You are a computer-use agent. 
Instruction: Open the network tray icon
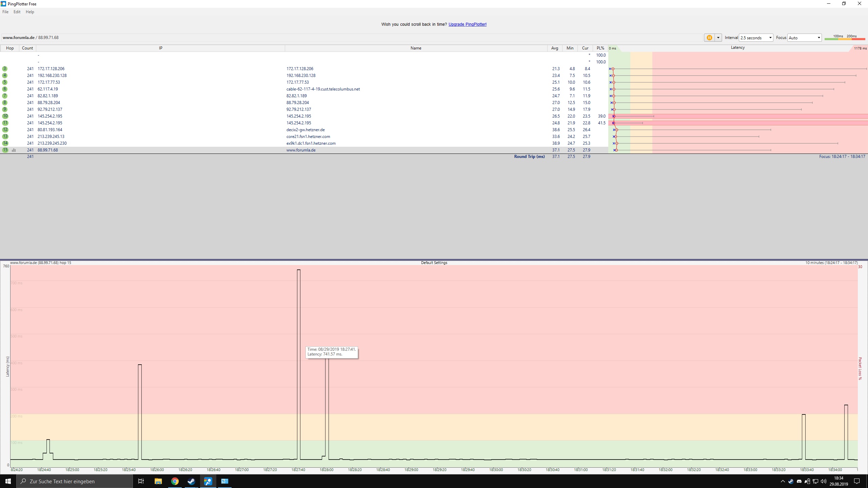[x=815, y=481]
